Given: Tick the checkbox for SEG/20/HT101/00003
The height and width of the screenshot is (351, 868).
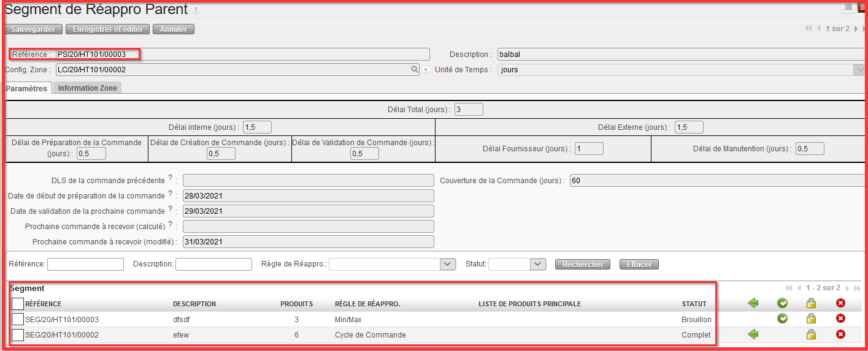Looking at the screenshot, I should [x=18, y=319].
